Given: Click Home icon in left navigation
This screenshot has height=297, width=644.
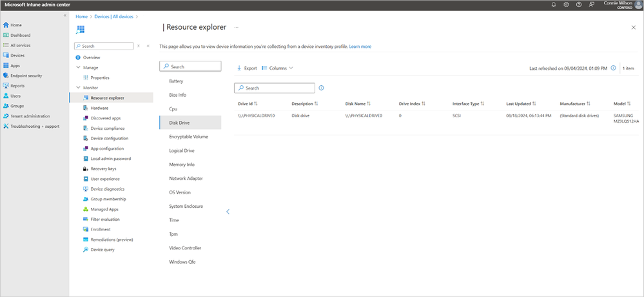Looking at the screenshot, I should [6, 25].
